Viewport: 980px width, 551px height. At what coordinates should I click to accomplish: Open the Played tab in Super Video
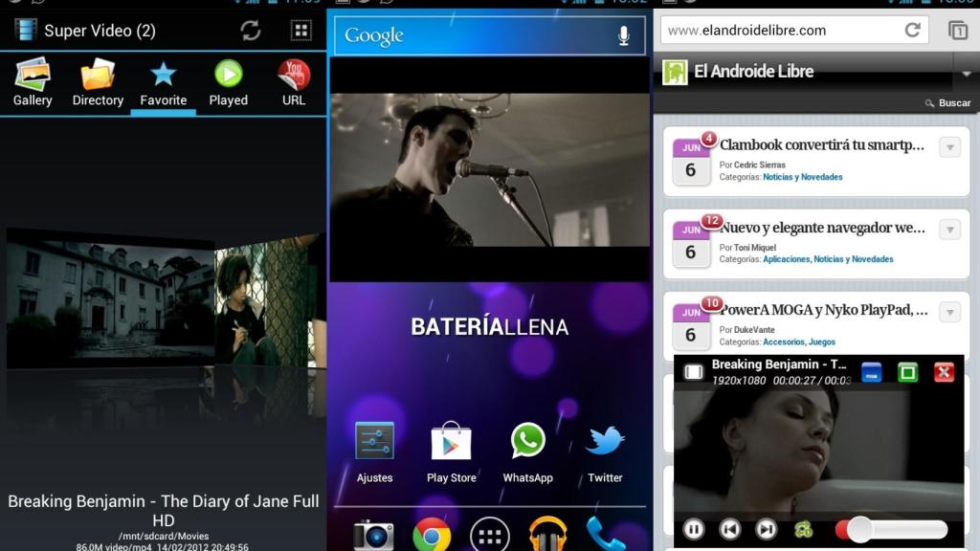click(x=229, y=82)
